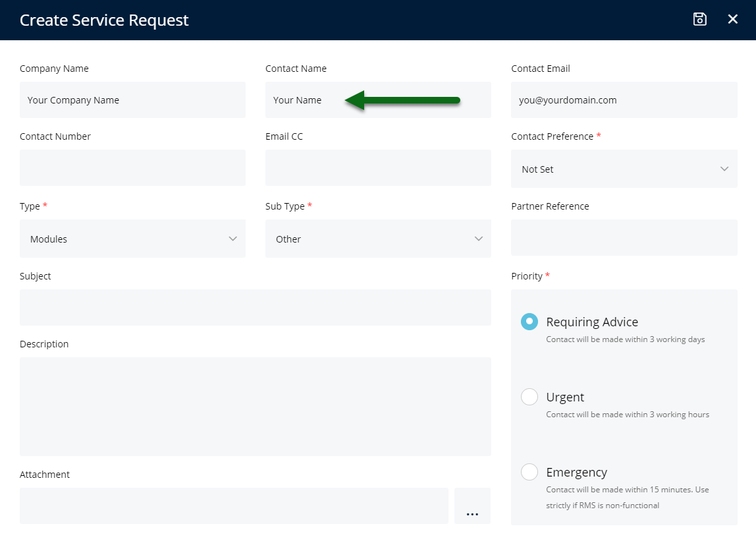
Task: Click into the Contact Name field
Action: (x=378, y=100)
